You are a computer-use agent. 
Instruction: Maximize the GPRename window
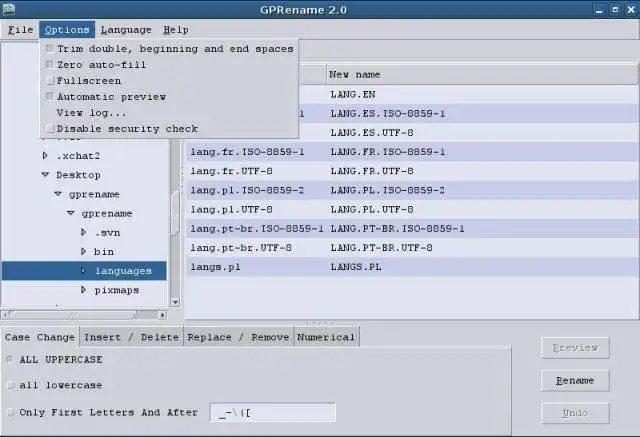coord(615,10)
